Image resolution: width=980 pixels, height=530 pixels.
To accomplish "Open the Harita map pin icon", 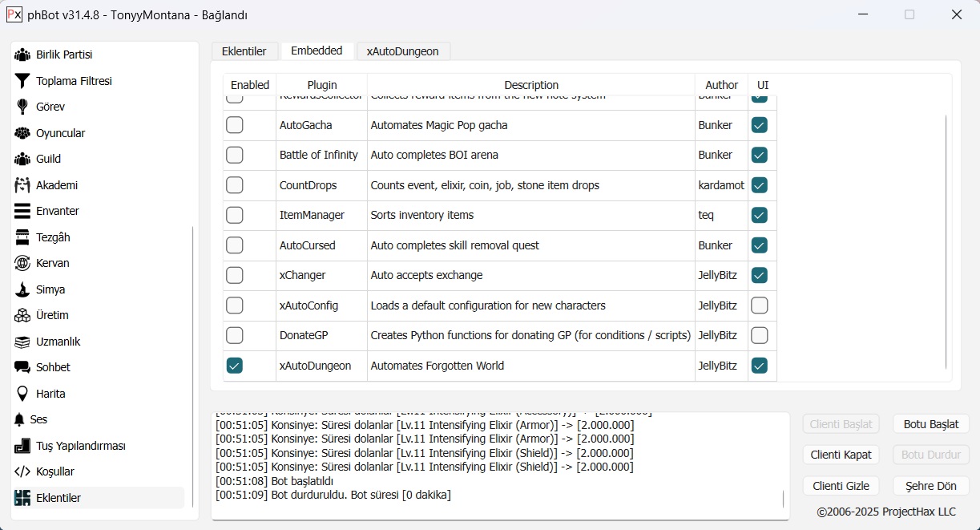I will (22, 394).
